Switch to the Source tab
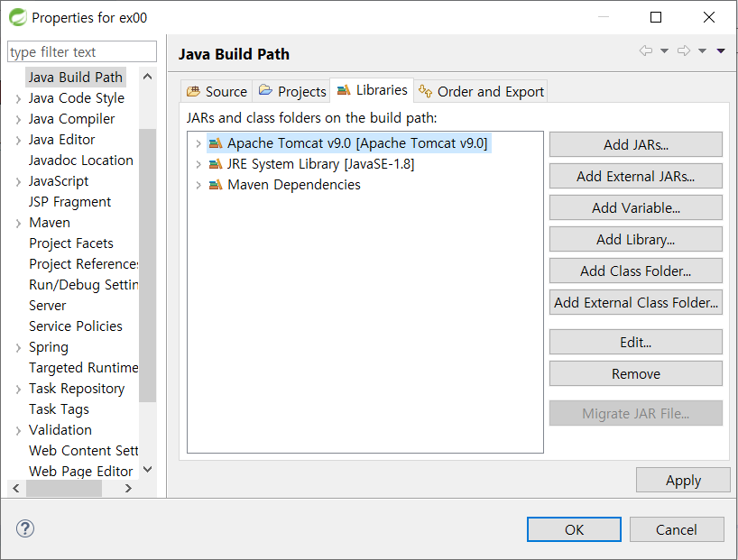738x560 pixels. pos(217,91)
